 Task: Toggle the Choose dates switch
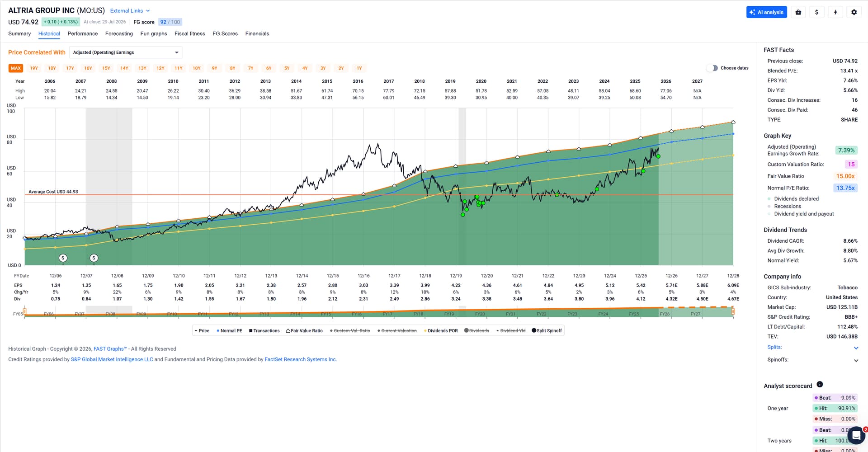pyautogui.click(x=712, y=68)
